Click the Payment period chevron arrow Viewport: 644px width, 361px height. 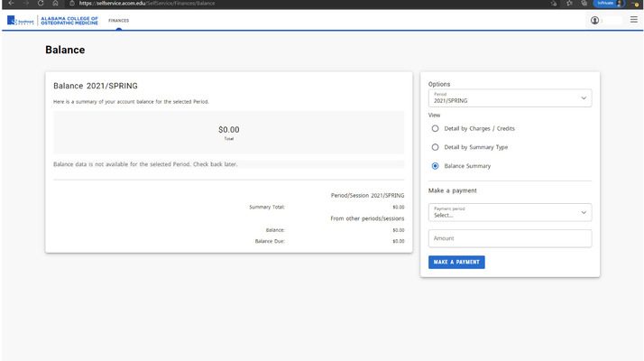click(583, 212)
